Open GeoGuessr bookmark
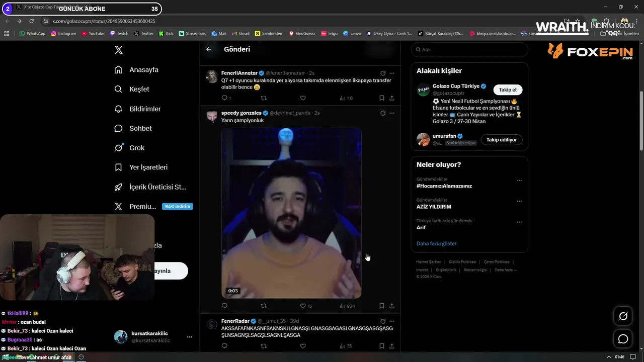 point(302,34)
